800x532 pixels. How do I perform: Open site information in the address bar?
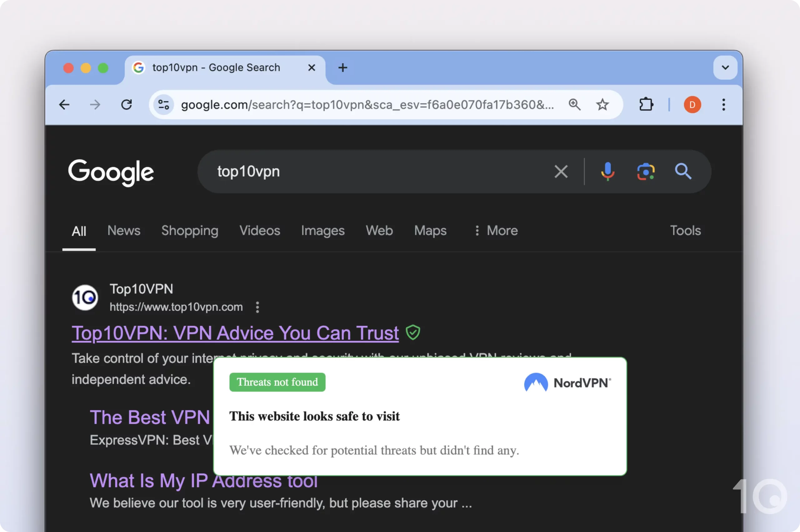point(164,105)
